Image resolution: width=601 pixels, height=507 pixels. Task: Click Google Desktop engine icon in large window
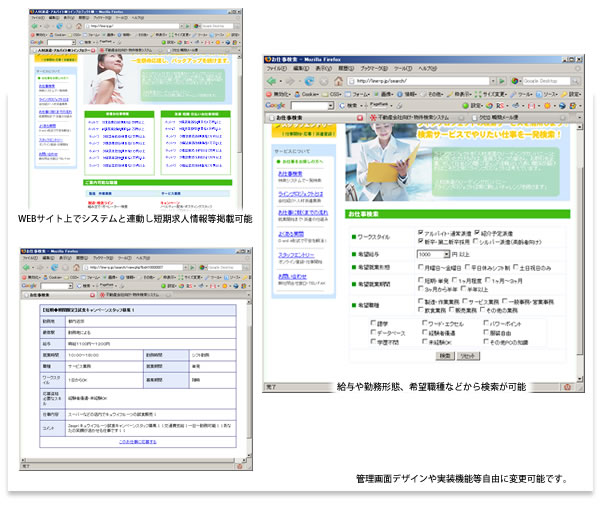tap(515, 81)
